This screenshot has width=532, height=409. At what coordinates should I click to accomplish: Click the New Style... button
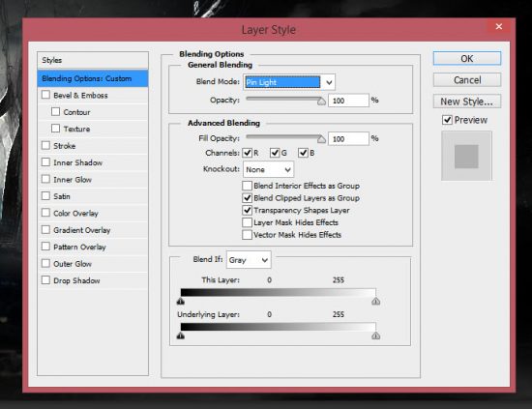point(467,102)
